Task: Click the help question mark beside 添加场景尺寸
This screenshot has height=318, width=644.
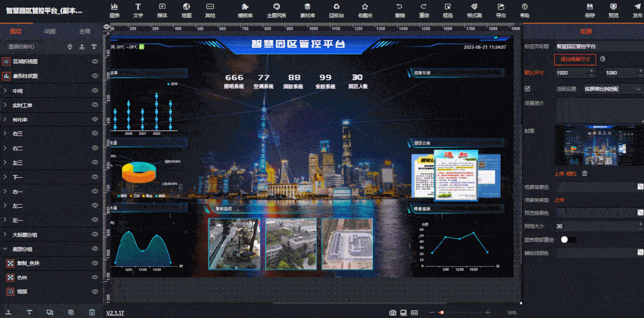Action: (603, 59)
